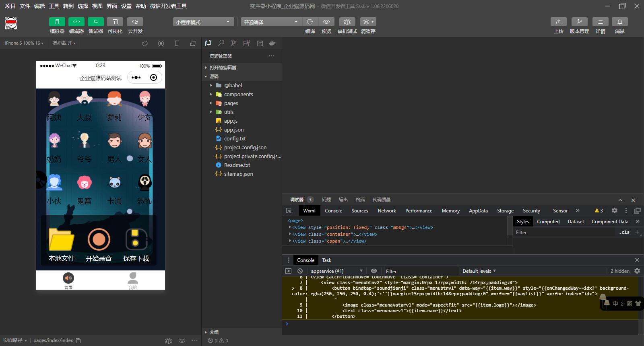Open real device debugging icon
644x346 pixels.
click(x=347, y=22)
